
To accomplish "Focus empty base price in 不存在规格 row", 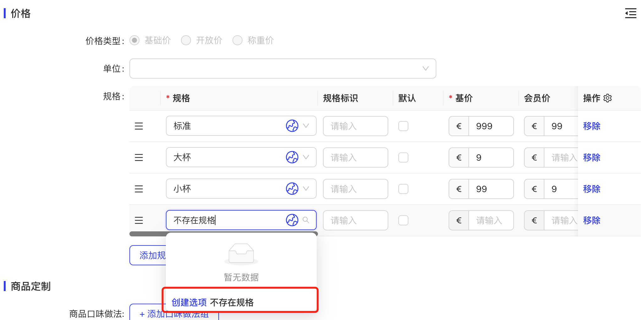I will (x=491, y=220).
